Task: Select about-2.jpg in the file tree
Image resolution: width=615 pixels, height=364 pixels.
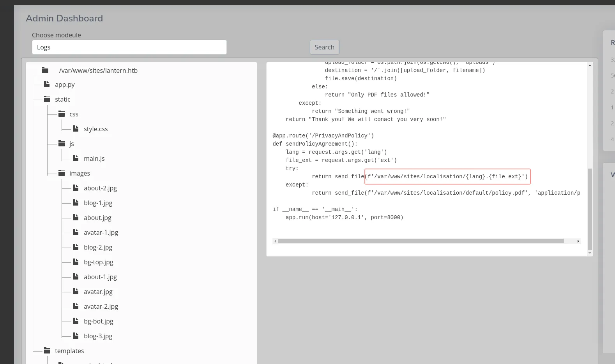Action: click(100, 188)
